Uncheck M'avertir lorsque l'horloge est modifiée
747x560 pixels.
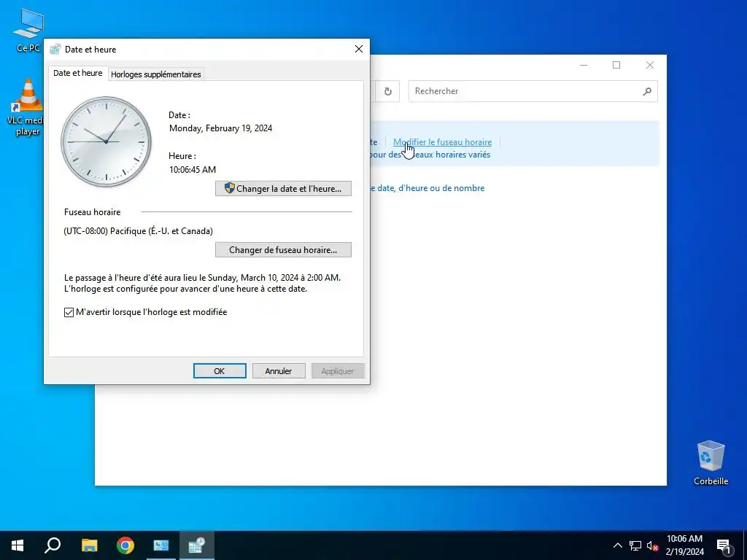click(69, 312)
